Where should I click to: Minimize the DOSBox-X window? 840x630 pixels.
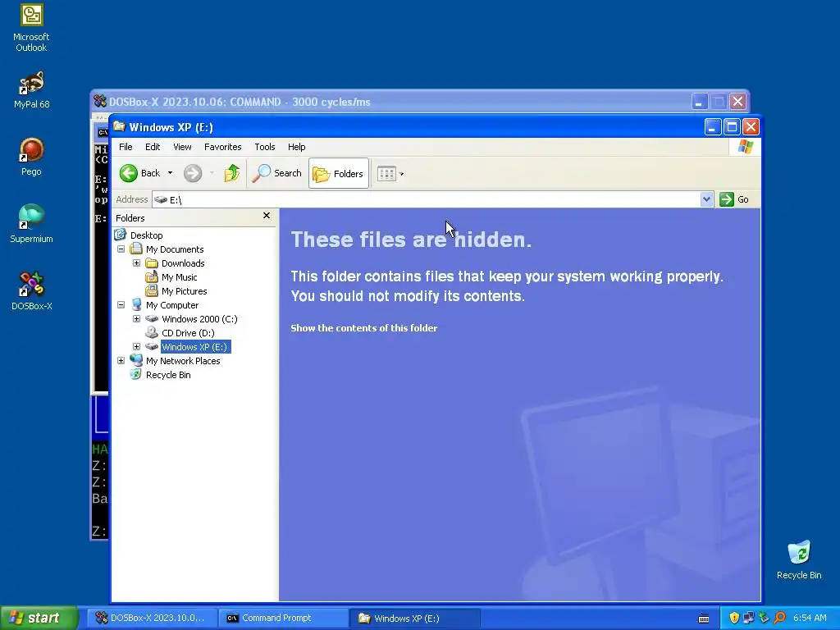699,101
